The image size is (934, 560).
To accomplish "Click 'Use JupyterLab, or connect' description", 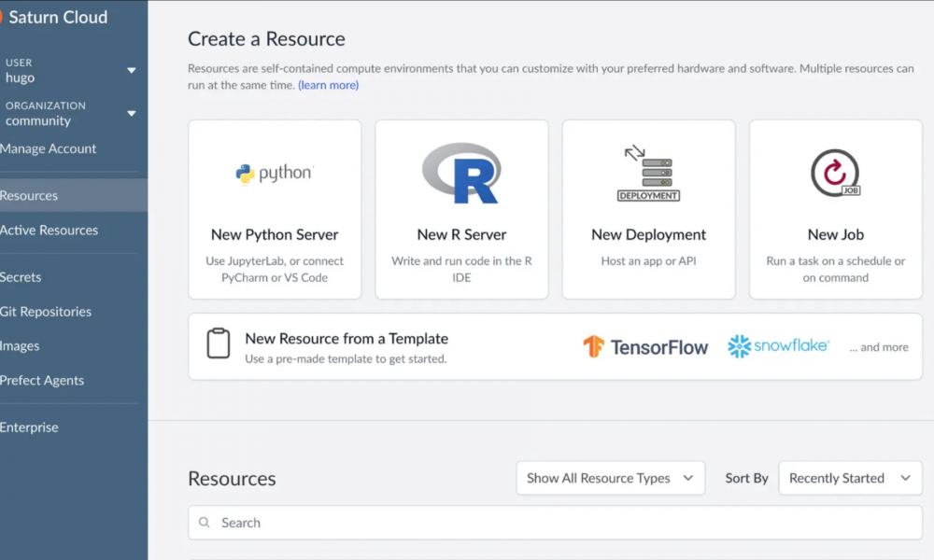I will pyautogui.click(x=275, y=269).
